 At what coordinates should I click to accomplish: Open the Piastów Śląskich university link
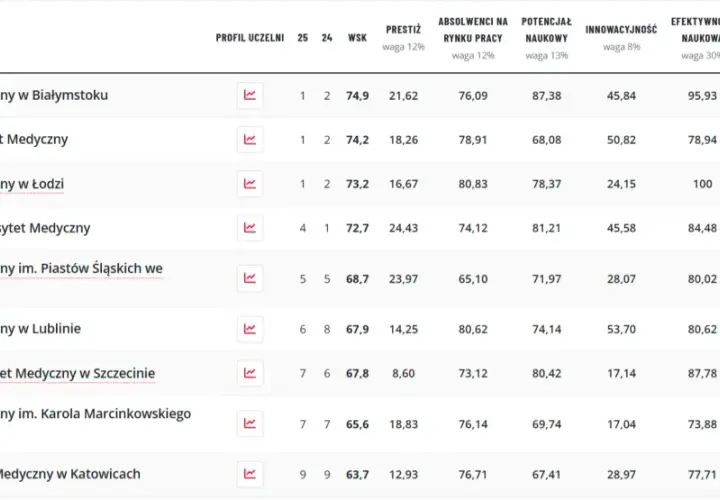coord(81,269)
